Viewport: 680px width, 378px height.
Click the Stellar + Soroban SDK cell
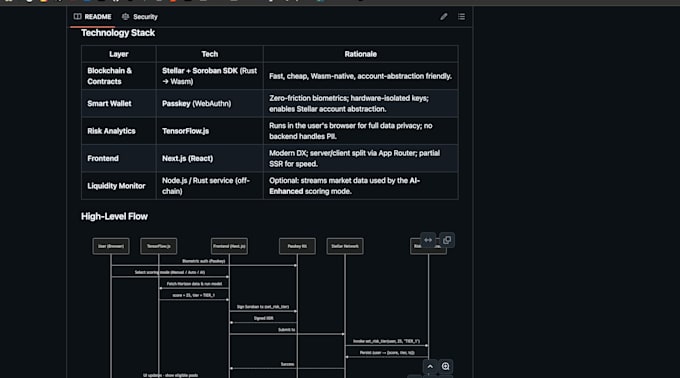pyautogui.click(x=209, y=76)
